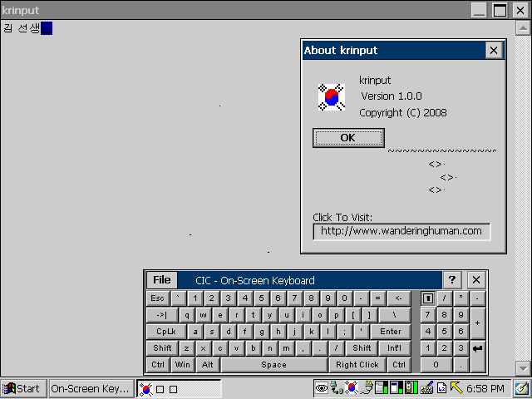Tap the letter q key

tap(187, 315)
